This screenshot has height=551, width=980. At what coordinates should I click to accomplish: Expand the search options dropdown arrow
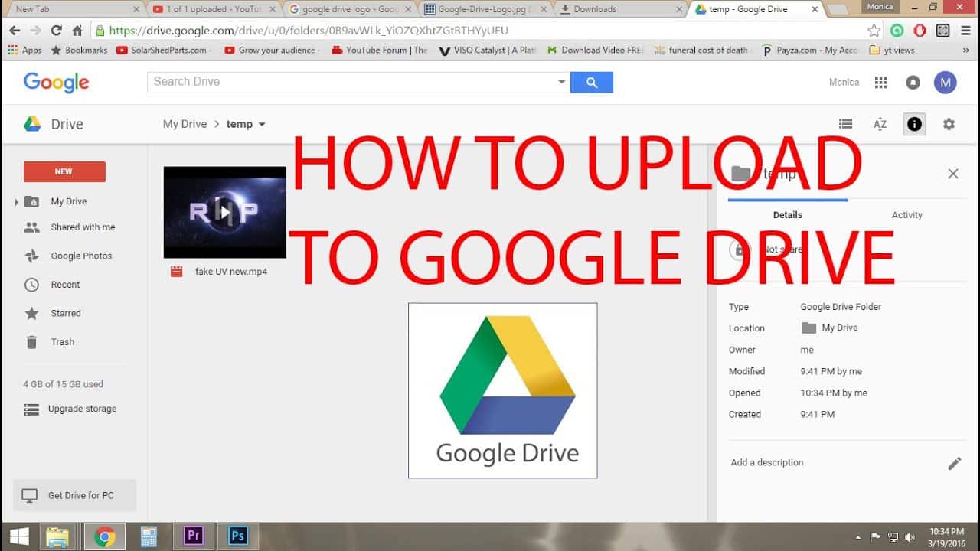(x=561, y=82)
